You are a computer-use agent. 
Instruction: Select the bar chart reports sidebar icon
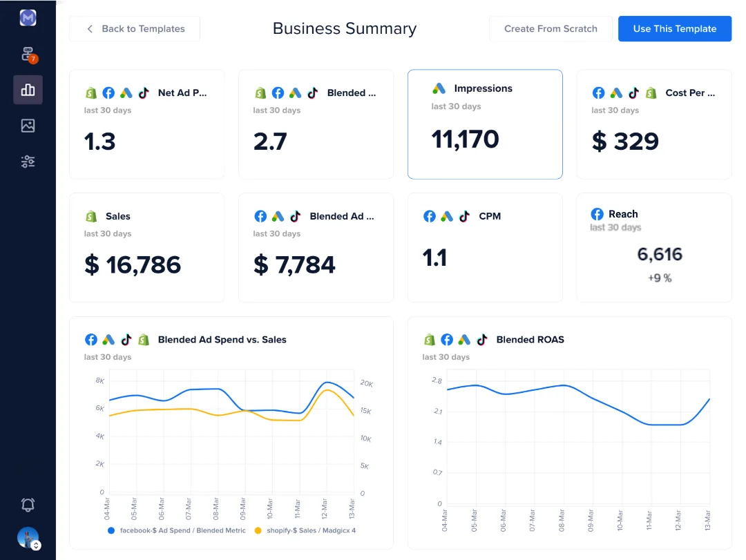click(28, 90)
